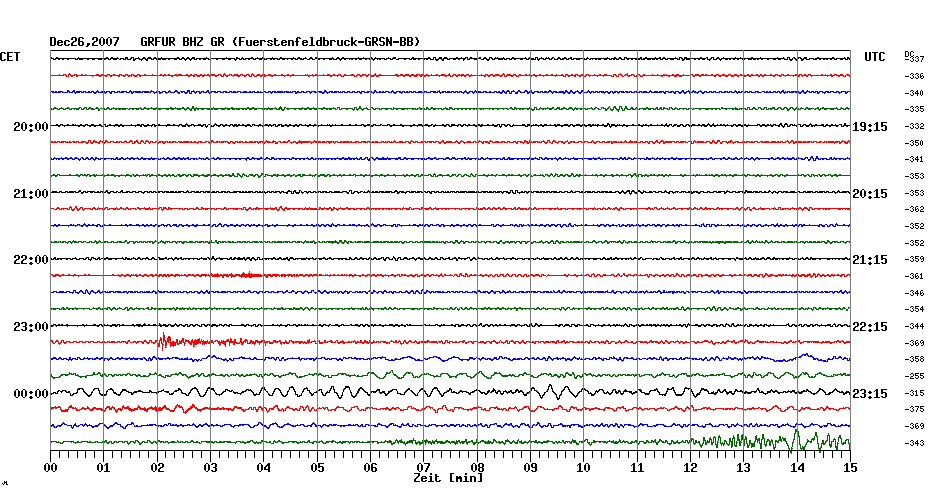Click the 21:15 UTC time label
The image size is (930, 494).
(x=870, y=260)
